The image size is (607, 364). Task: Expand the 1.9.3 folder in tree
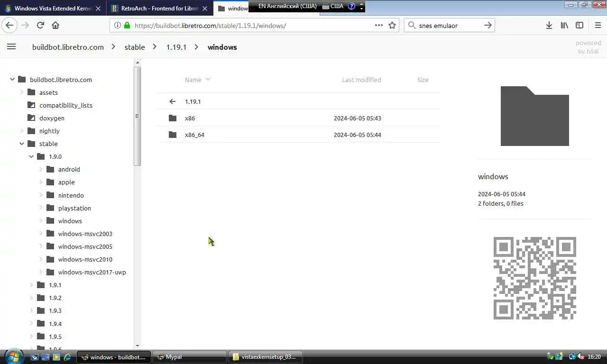click(31, 310)
